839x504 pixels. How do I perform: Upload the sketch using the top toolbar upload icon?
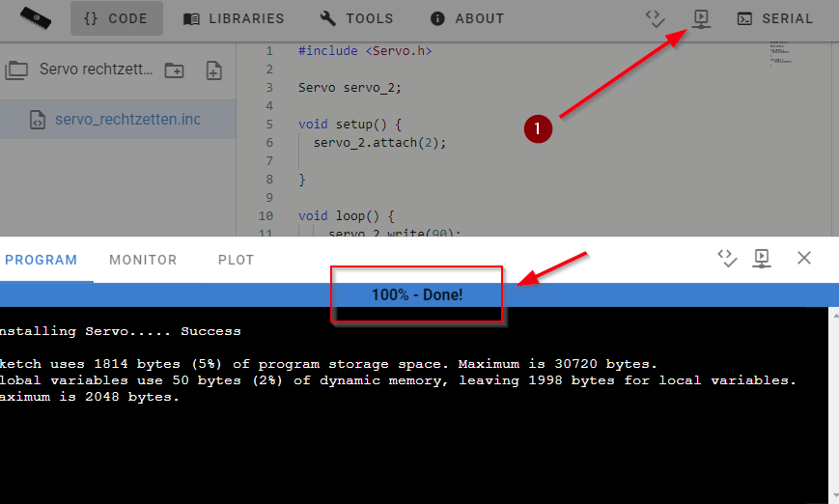[x=702, y=18]
